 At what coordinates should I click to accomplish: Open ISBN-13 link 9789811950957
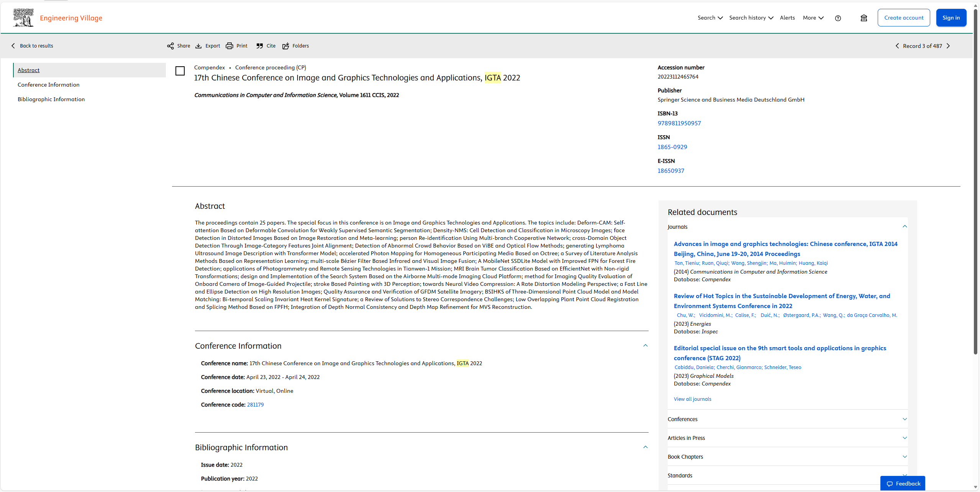click(x=679, y=123)
